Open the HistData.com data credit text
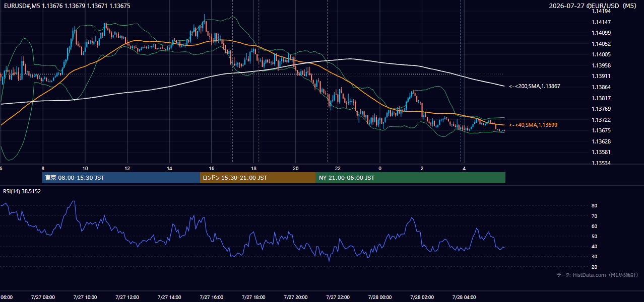 coord(597,275)
